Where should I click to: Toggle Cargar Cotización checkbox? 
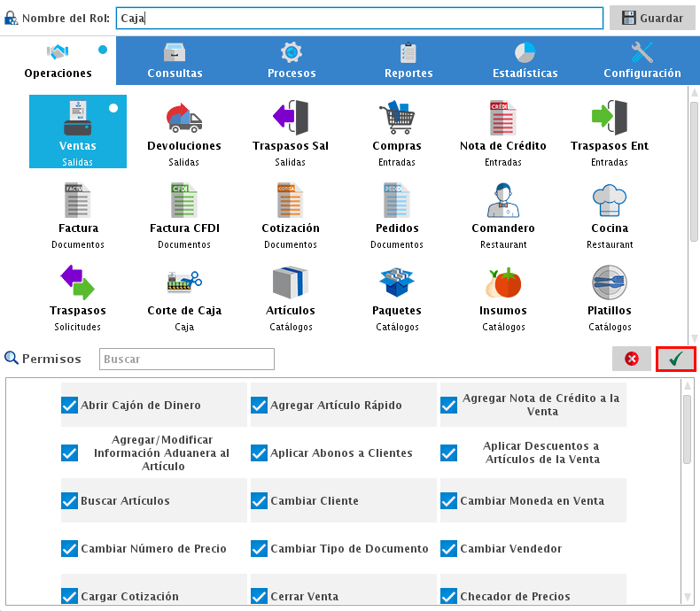(70, 596)
